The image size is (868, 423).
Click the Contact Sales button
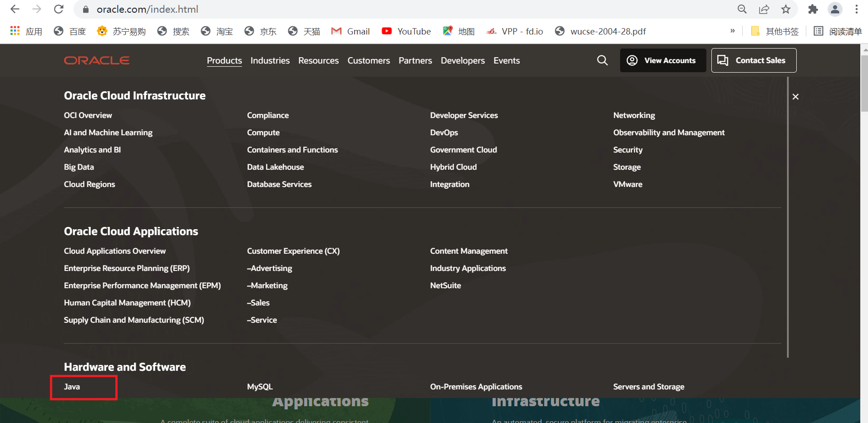[754, 60]
